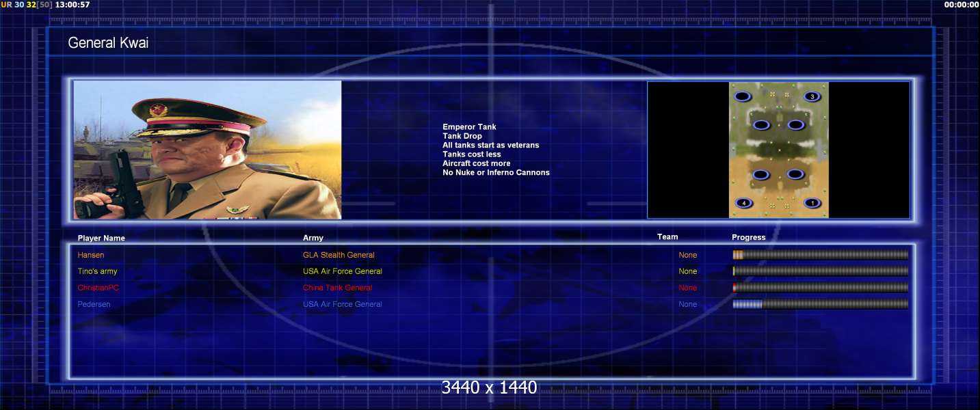980x410 pixels.
Task: Click the unnumbered corner start marker beside marker 3
Action: [743, 96]
